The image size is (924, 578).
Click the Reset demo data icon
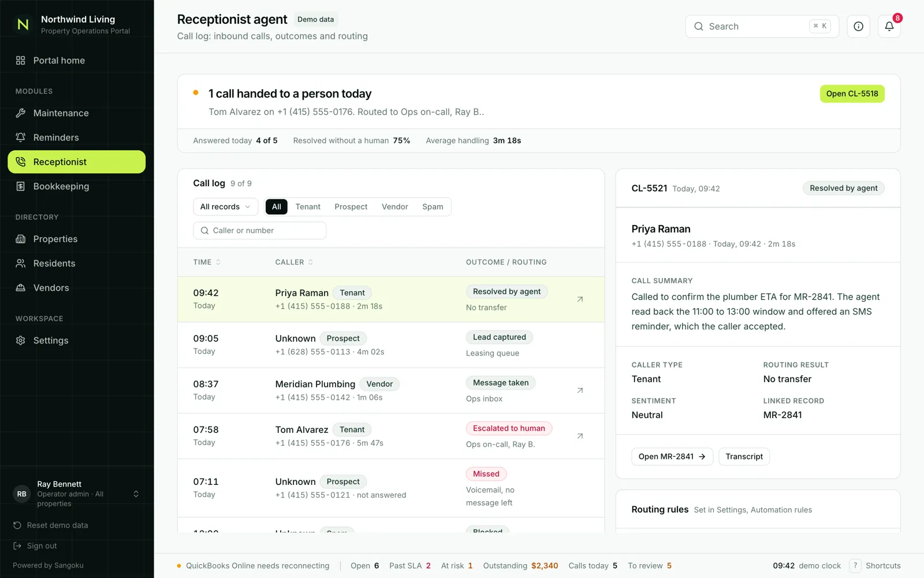17,525
